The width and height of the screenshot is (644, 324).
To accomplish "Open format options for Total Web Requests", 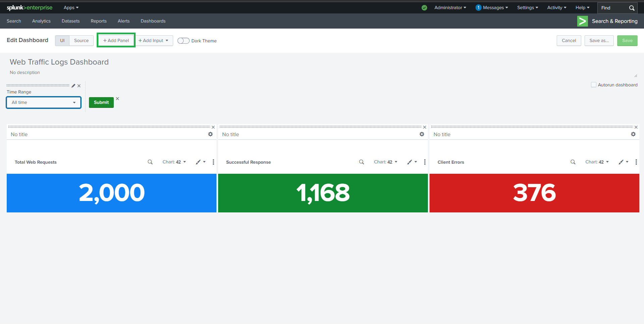I will pos(201,162).
